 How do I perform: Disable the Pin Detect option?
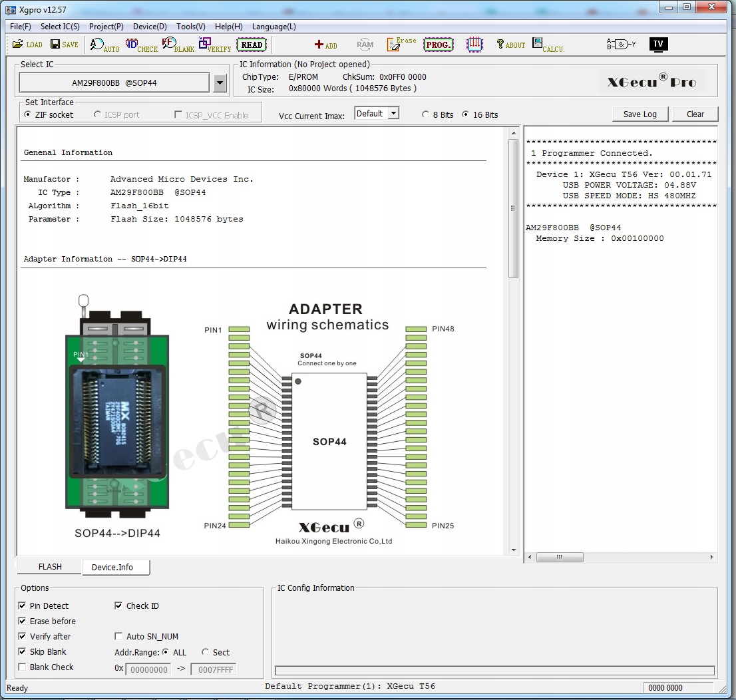(22, 606)
